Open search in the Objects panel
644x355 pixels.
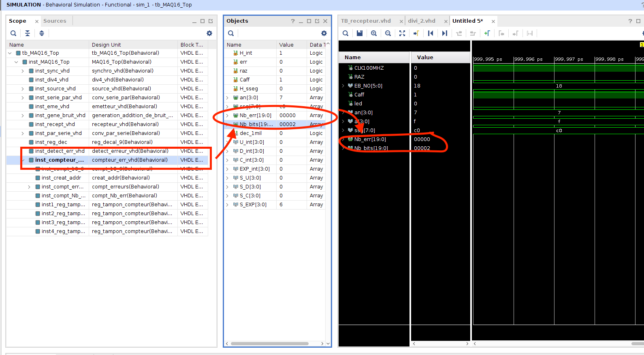coord(231,33)
